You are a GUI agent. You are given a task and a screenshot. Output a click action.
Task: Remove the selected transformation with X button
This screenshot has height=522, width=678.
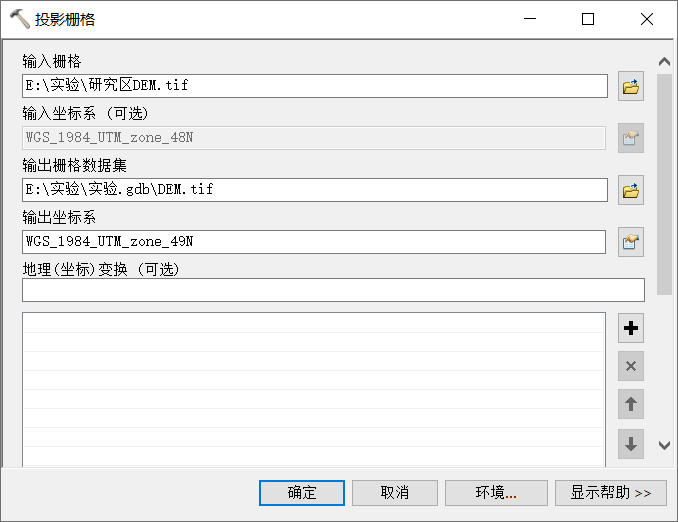pyautogui.click(x=630, y=366)
